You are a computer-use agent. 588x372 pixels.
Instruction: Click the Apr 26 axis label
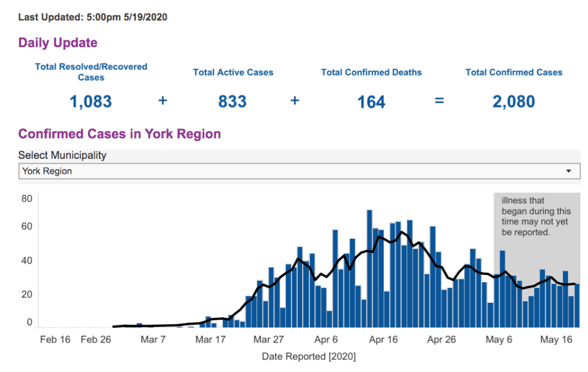coord(442,340)
